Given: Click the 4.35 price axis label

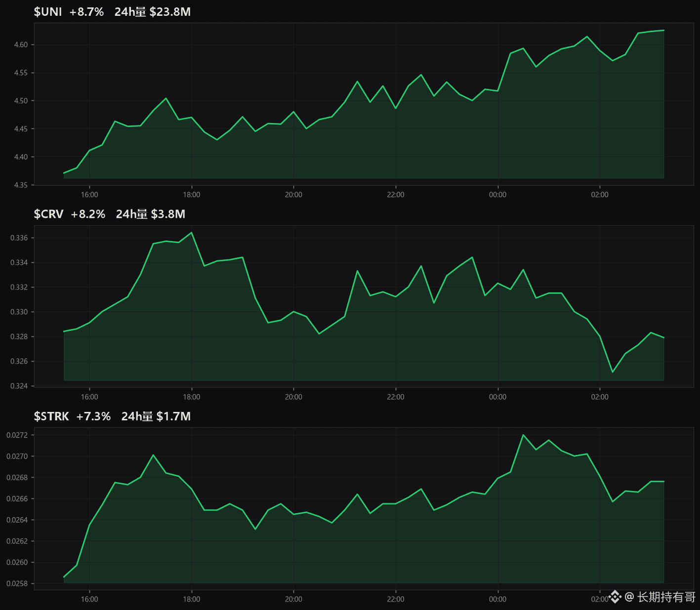Looking at the screenshot, I should (x=21, y=185).
